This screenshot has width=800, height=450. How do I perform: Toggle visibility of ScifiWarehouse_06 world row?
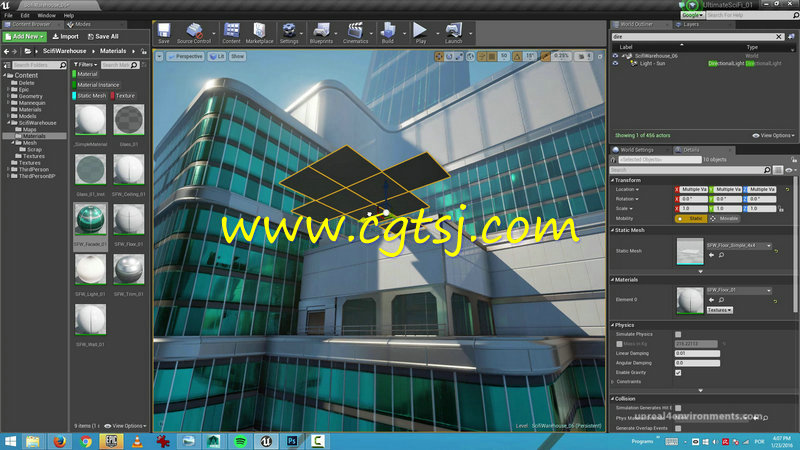coord(615,56)
